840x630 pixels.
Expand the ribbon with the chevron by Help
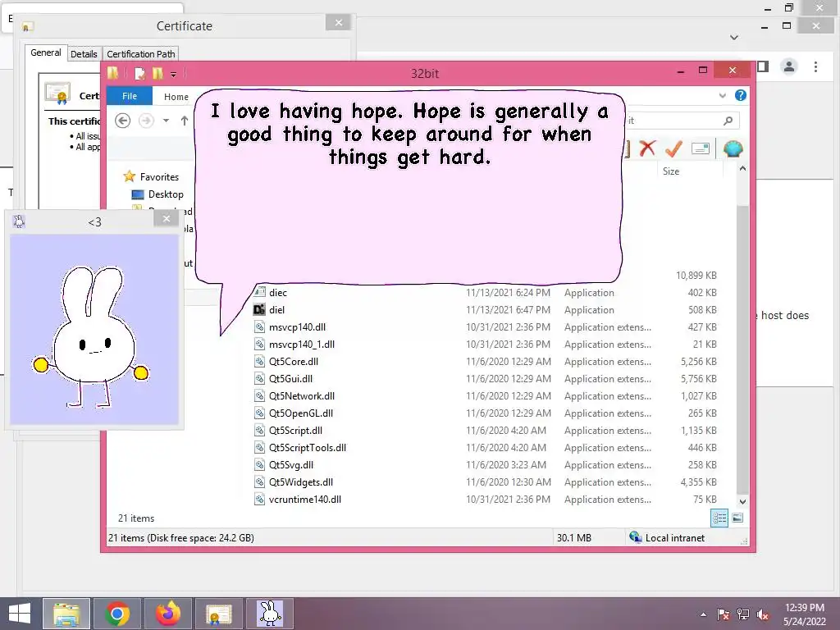(x=722, y=95)
